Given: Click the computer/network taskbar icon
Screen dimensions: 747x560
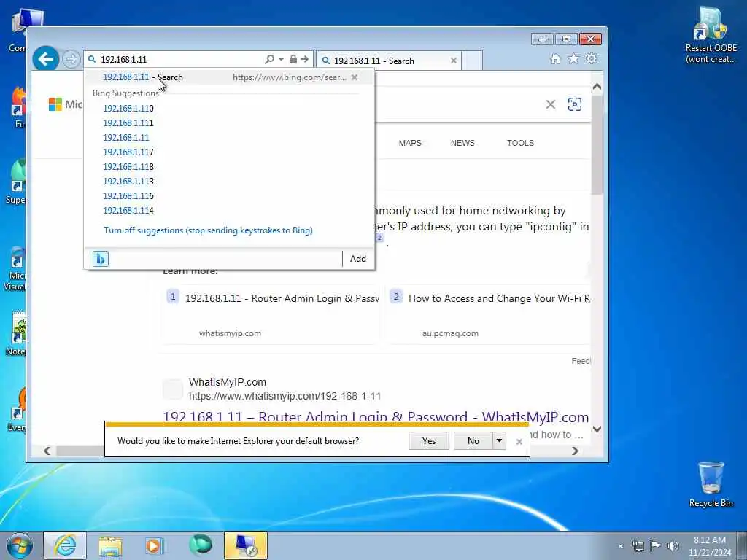Looking at the screenshot, I should click(x=246, y=545).
